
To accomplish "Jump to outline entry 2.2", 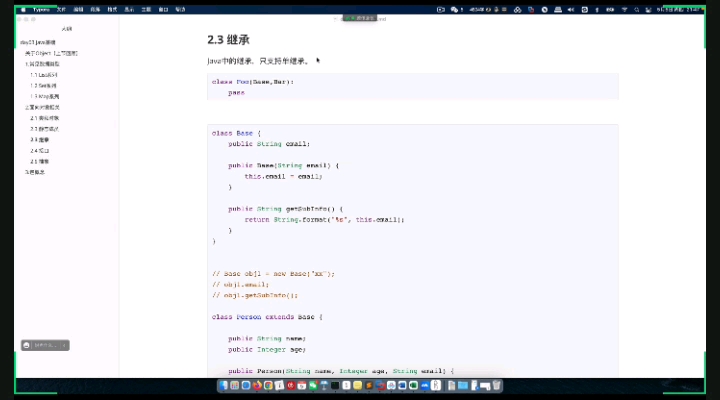I will 45,129.
